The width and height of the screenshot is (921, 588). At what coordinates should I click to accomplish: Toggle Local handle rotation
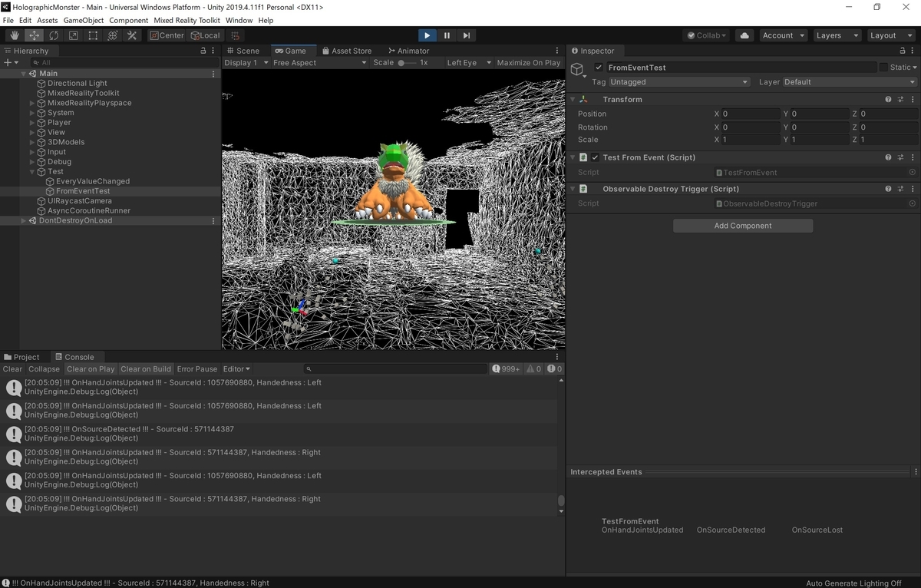205,35
